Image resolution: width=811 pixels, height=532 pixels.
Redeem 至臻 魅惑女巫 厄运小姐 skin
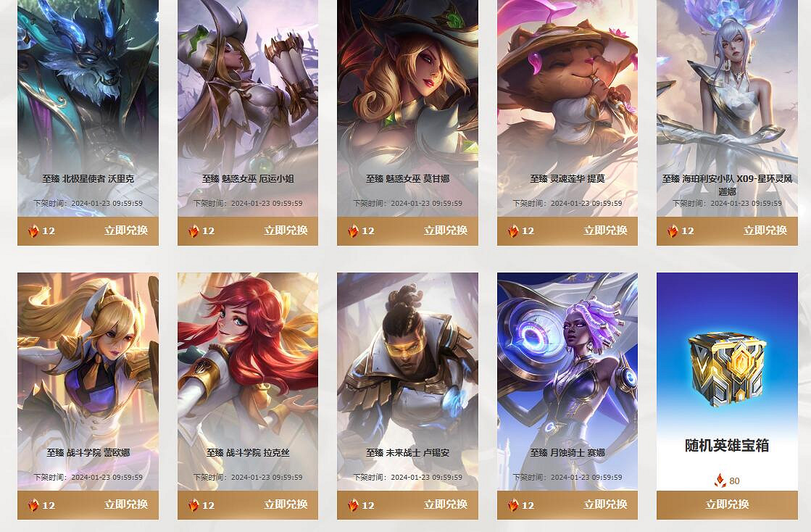tap(286, 230)
